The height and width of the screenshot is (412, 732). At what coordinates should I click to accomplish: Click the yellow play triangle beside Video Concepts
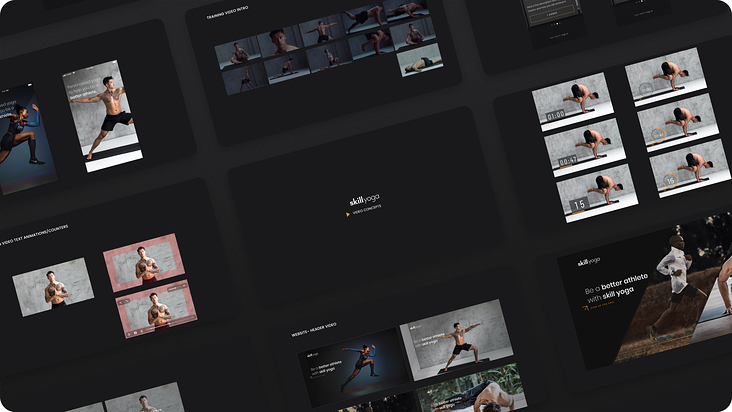click(348, 215)
